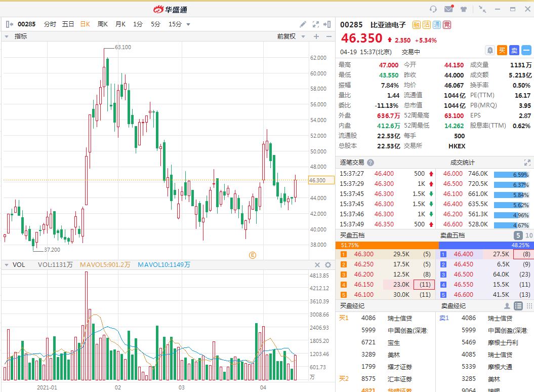The image size is (534, 392).
Task: Select the 分时 intraday chart tab
Action: [50, 24]
